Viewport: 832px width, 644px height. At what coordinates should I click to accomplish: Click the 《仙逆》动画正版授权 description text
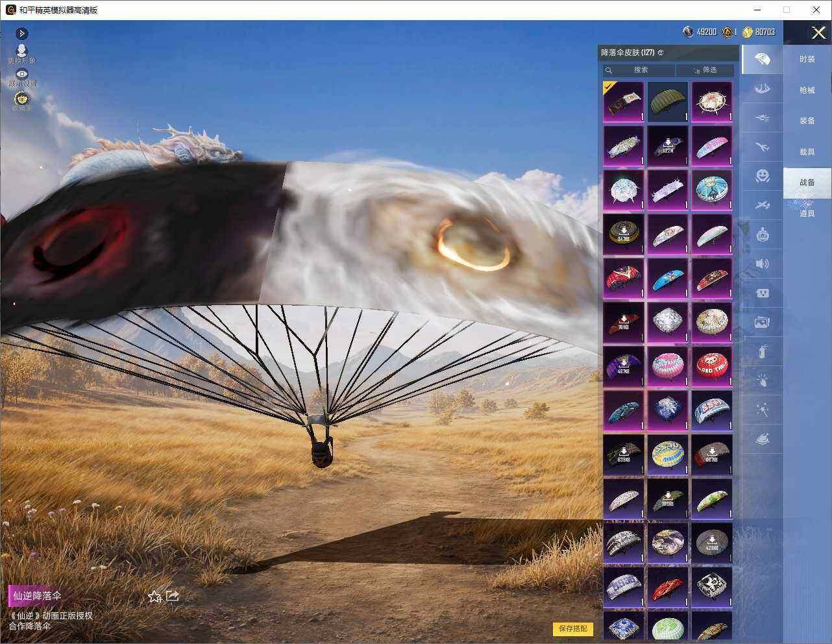click(x=51, y=615)
